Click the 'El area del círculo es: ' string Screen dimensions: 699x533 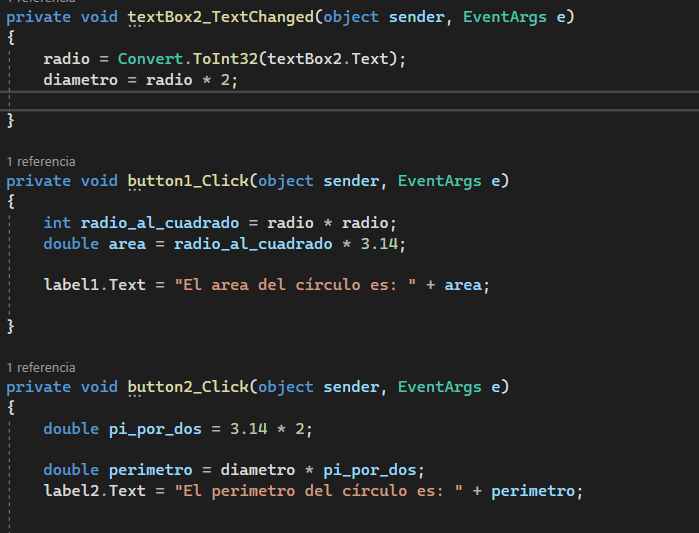coord(296,285)
